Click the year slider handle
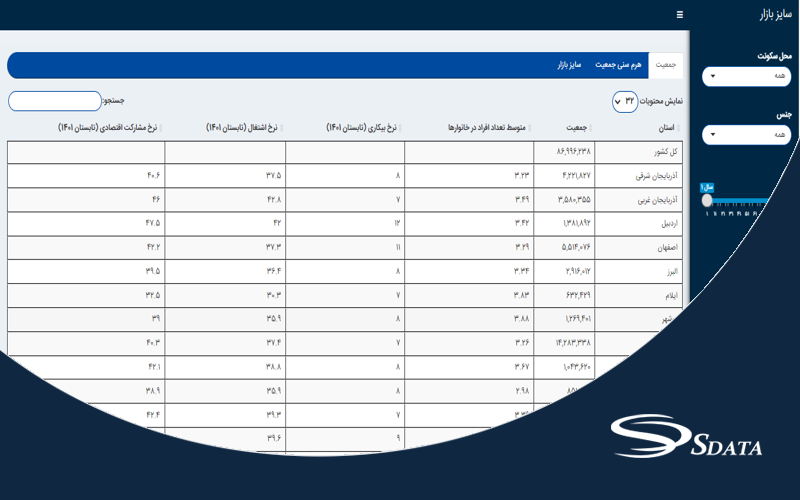 pos(707,199)
